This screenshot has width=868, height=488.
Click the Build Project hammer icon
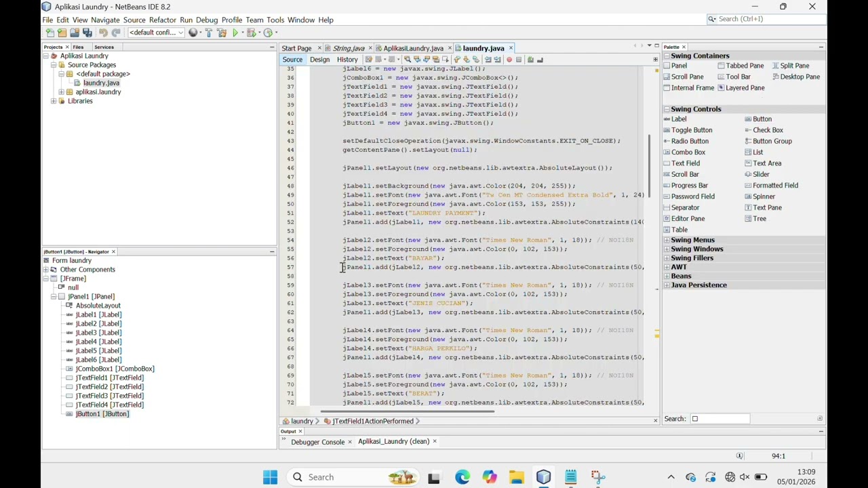208,33
